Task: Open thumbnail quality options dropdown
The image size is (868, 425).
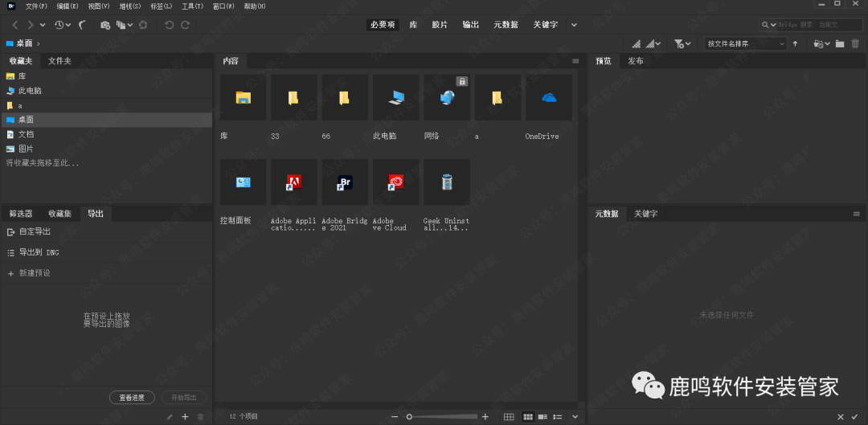Action: 653,43
